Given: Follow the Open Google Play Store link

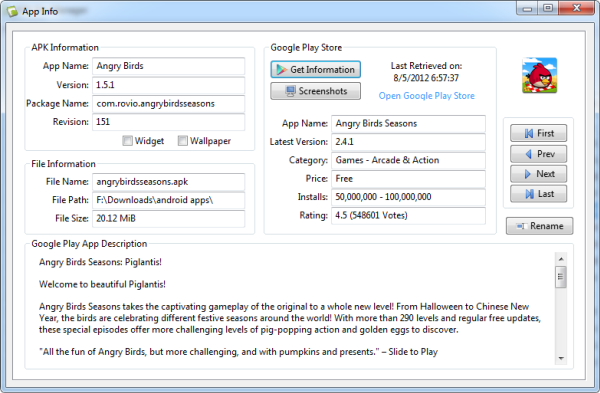Looking at the screenshot, I should pos(426,96).
